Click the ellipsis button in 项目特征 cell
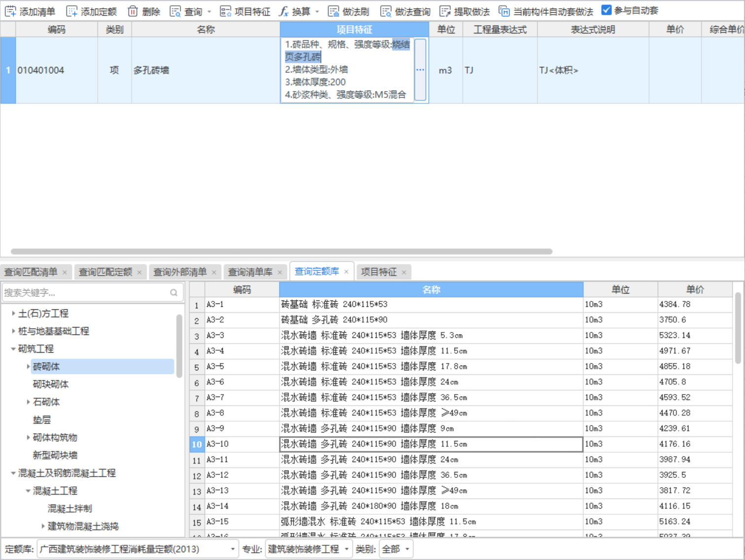 pyautogui.click(x=420, y=70)
